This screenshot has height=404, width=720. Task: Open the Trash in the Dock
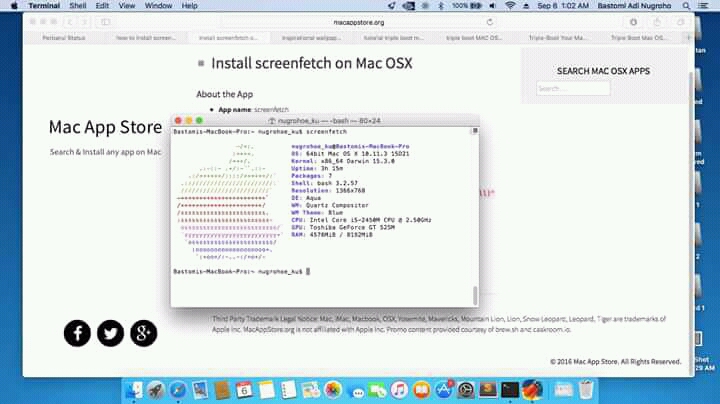586,390
